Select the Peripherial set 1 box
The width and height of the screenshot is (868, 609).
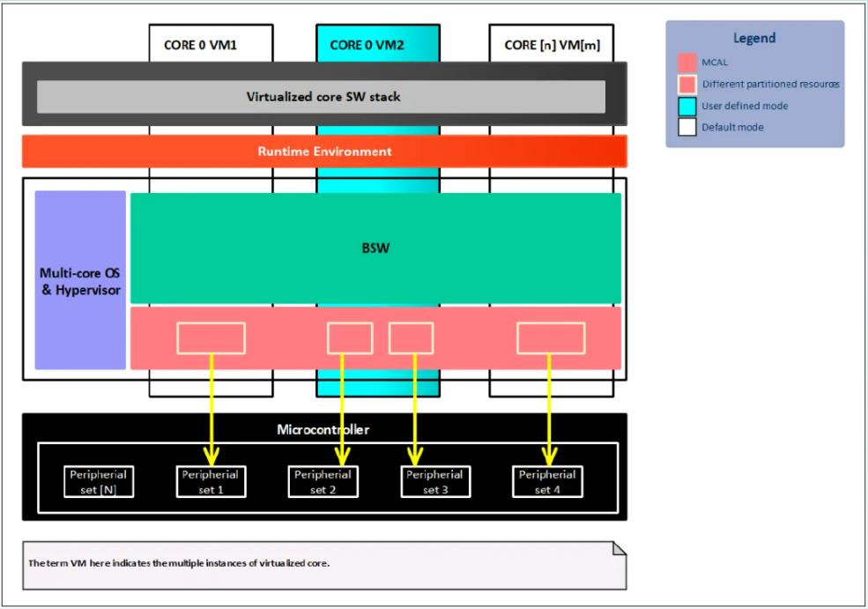[211, 482]
